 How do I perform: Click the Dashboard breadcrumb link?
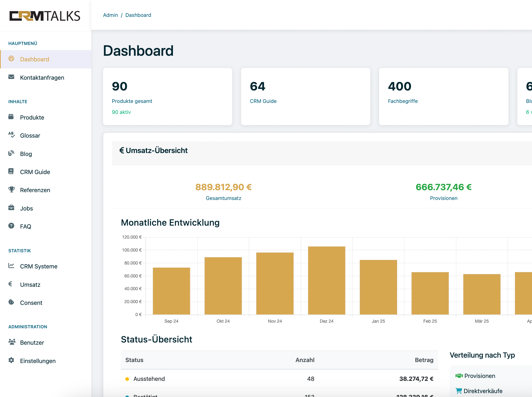138,15
